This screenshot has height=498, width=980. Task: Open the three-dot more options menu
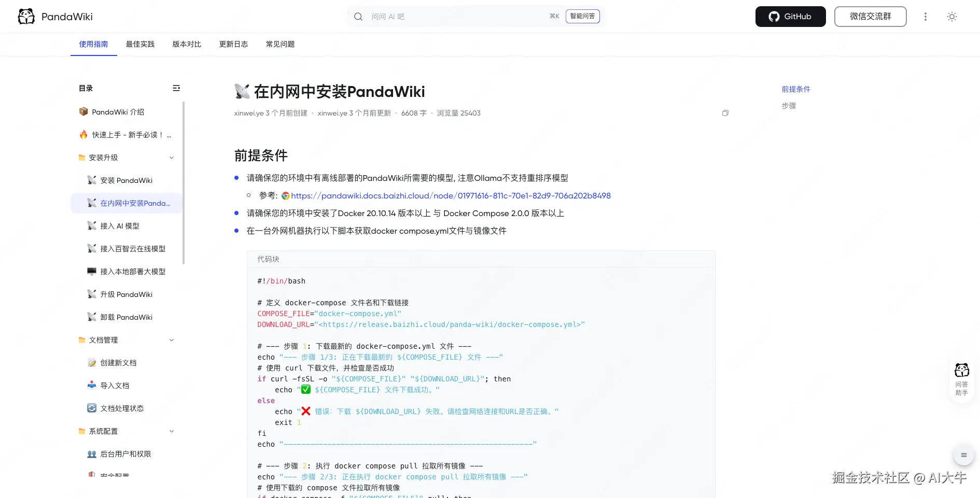coord(925,17)
